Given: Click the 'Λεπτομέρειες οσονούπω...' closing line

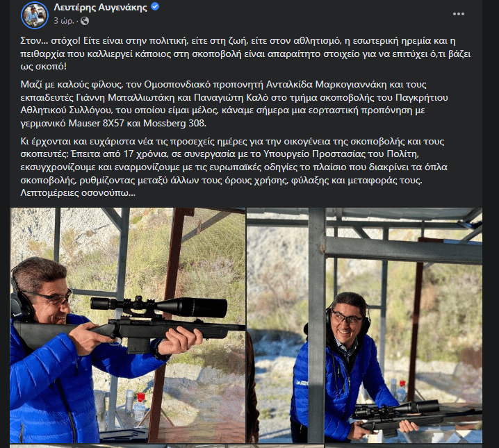Looking at the screenshot, I should [x=78, y=193].
